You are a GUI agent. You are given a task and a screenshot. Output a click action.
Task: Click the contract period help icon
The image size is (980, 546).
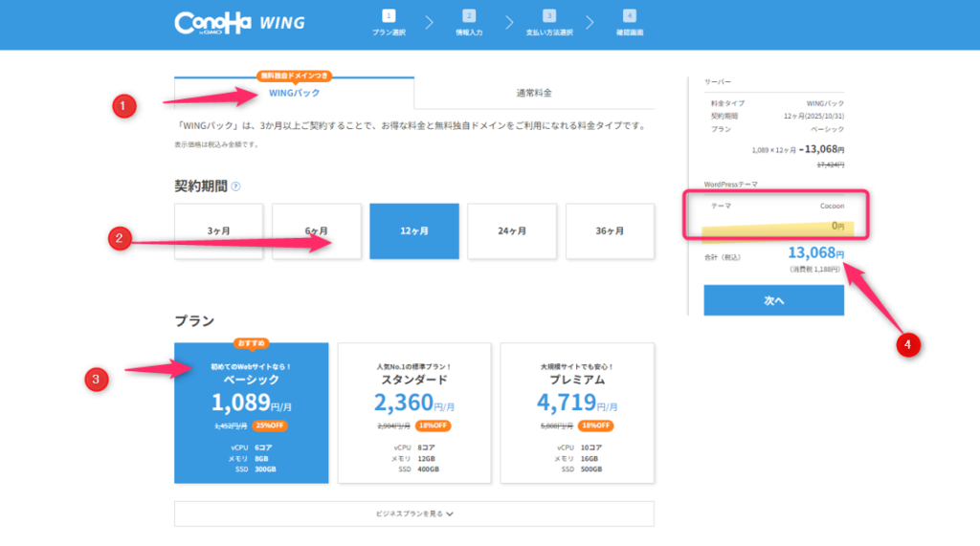click(x=235, y=186)
